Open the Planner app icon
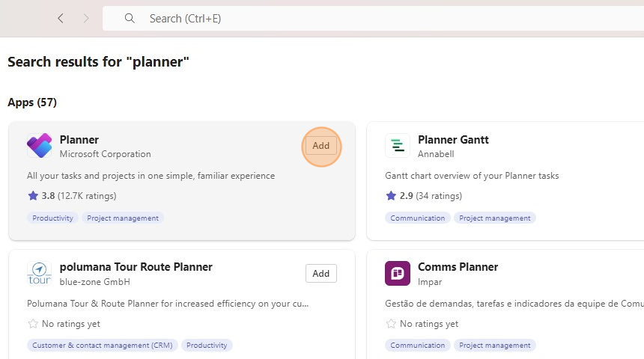644x359 pixels. [x=39, y=146]
